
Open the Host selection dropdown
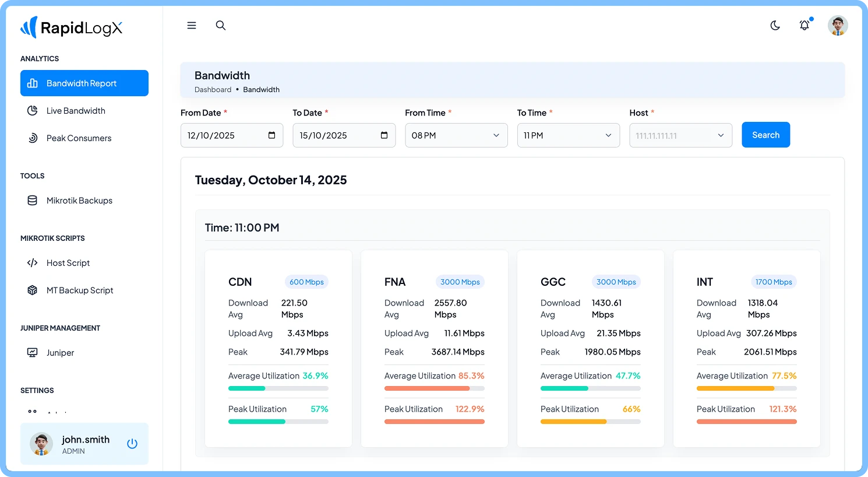click(680, 135)
